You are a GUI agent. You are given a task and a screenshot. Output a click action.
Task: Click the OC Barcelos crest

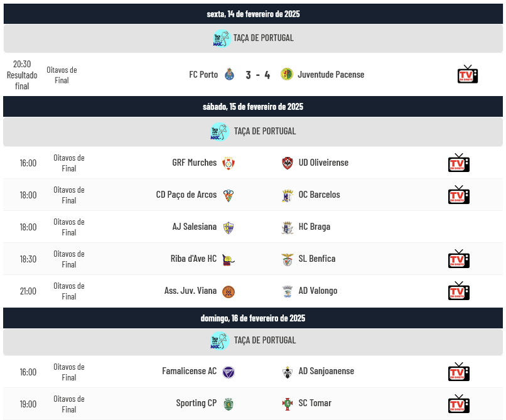(288, 196)
